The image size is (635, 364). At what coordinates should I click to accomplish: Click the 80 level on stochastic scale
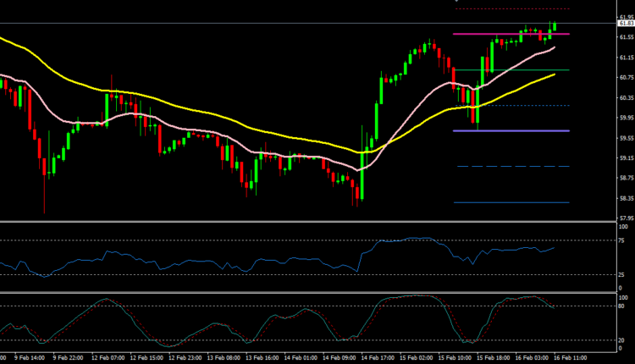623,306
